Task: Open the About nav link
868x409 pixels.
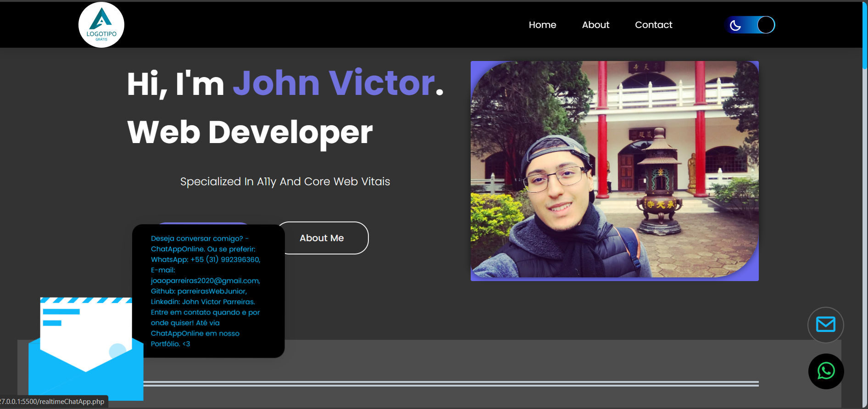Action: click(595, 25)
